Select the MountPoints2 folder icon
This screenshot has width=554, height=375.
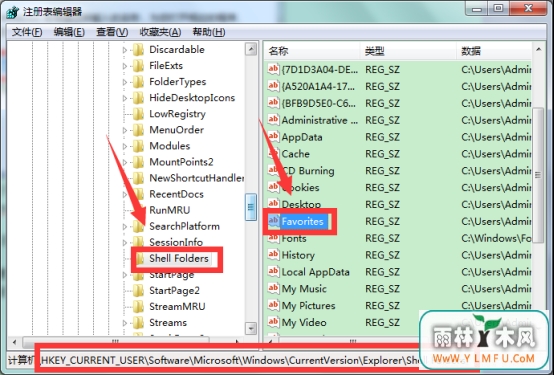coord(138,162)
